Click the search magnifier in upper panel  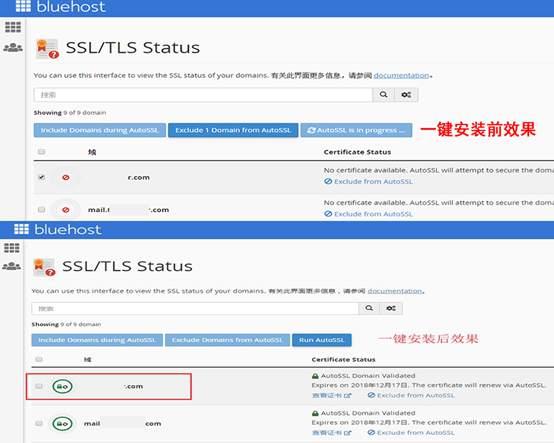(x=383, y=95)
